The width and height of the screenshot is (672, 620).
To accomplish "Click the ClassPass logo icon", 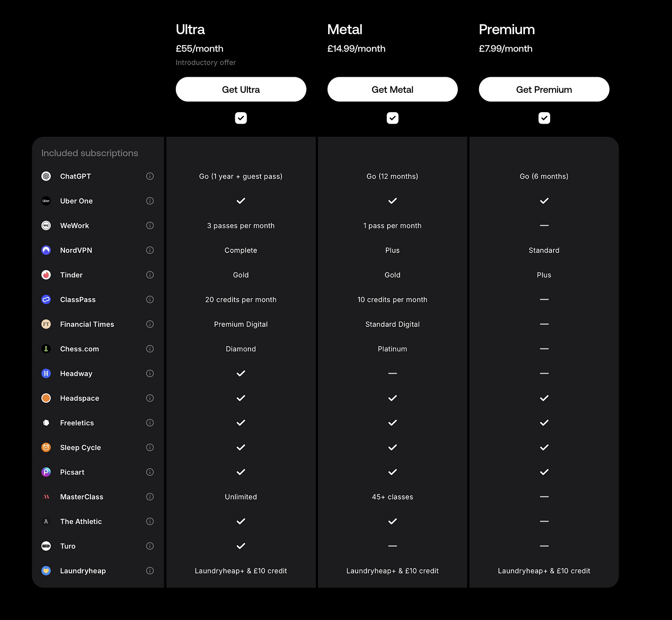I will (46, 300).
